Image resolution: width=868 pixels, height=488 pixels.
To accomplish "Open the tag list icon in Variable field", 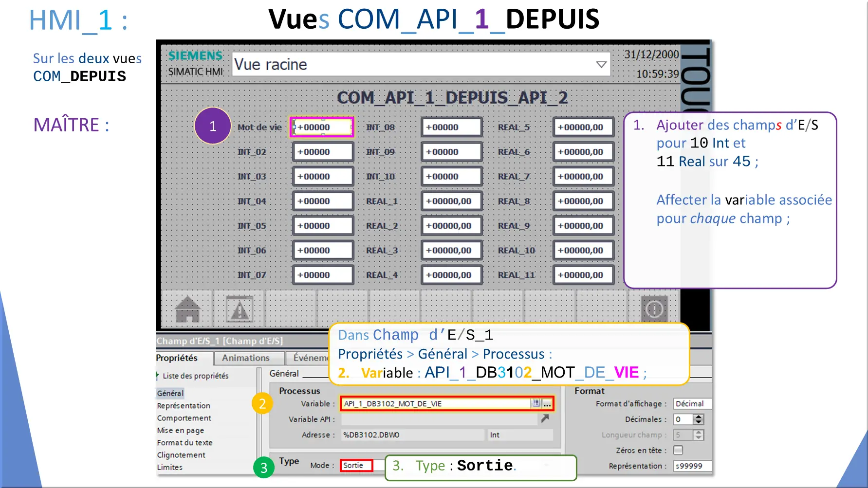I will coord(536,403).
